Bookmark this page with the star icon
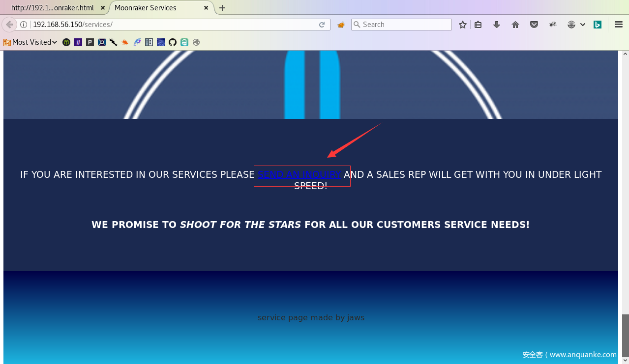 [x=462, y=25]
